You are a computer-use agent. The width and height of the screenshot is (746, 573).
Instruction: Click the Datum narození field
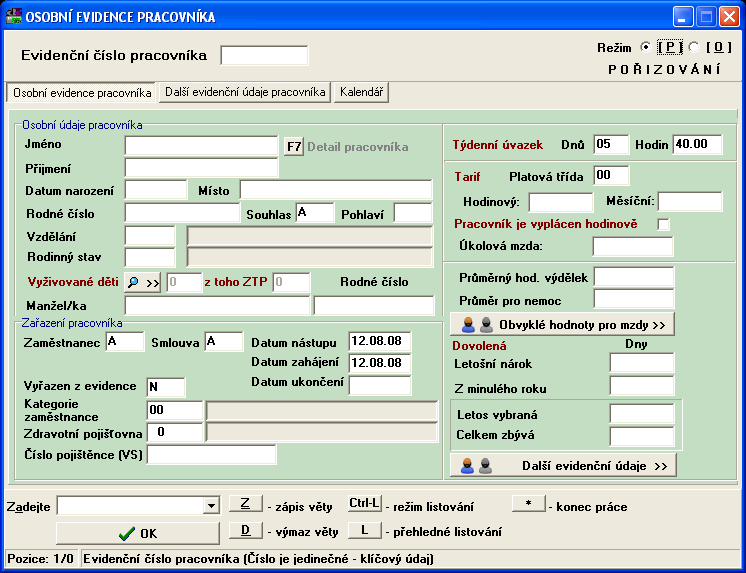[156, 190]
